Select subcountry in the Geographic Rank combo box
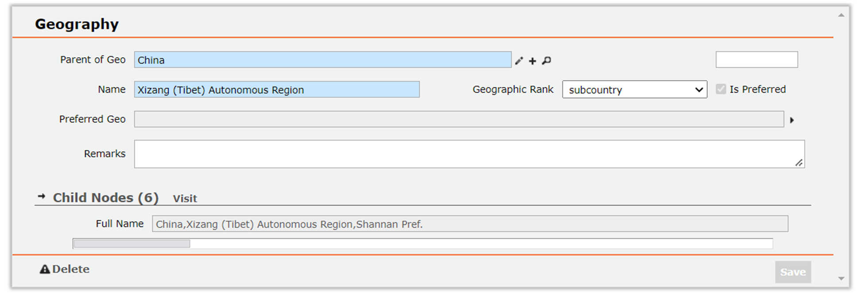The height and width of the screenshot is (297, 868). click(635, 90)
